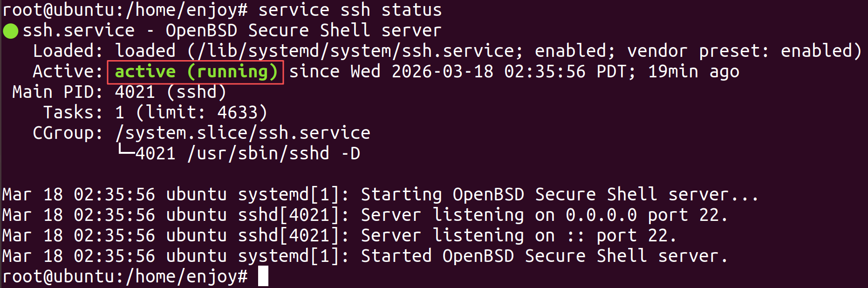This screenshot has width=868, height=288.
Task: Click the green service status dot
Action: tap(10, 31)
